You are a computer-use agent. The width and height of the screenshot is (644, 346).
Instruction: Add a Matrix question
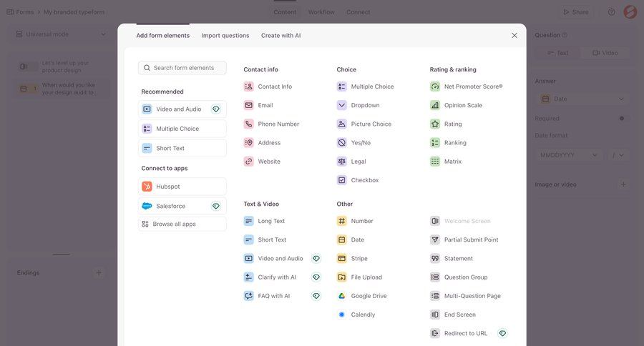pos(446,162)
